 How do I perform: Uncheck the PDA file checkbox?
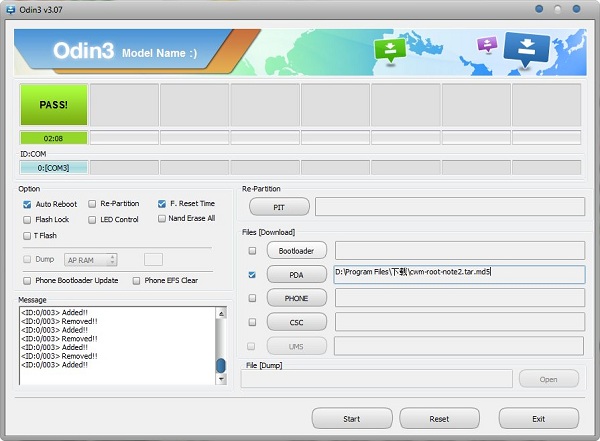pyautogui.click(x=252, y=273)
